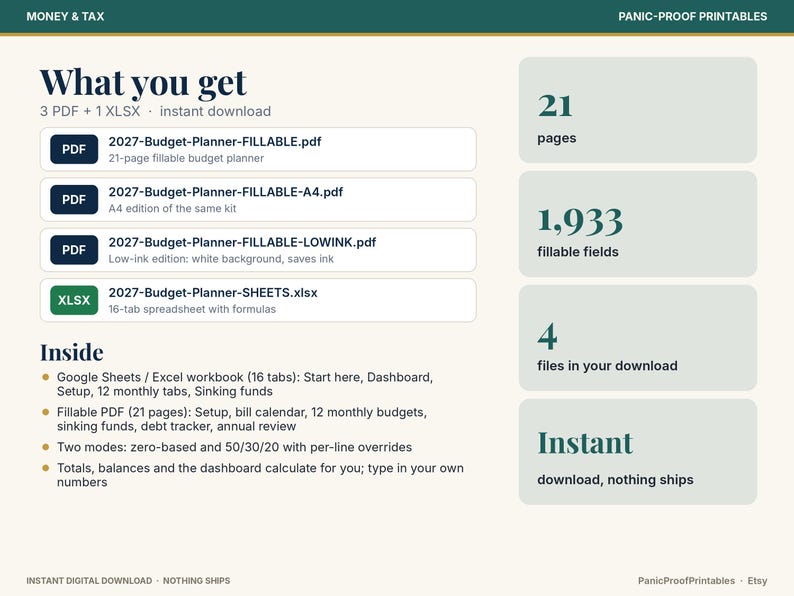This screenshot has height=596, width=794.
Task: Click the 'Two modes: zero-based and 50/30/20' bullet
Action: (234, 447)
